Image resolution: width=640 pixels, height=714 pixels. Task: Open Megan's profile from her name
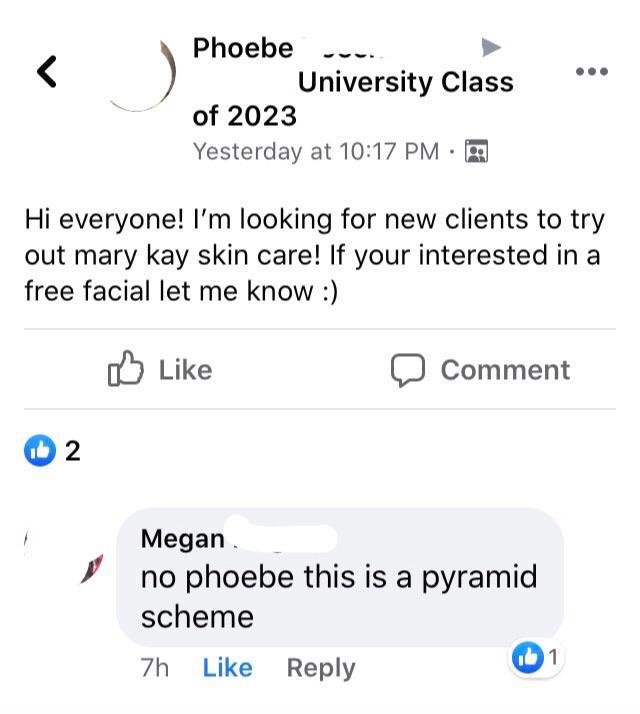tap(183, 538)
